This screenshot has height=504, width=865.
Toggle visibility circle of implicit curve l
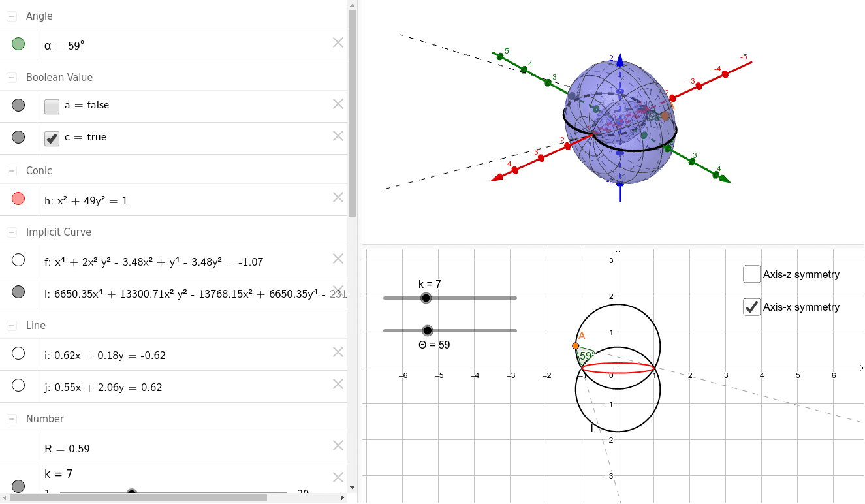coord(18,292)
